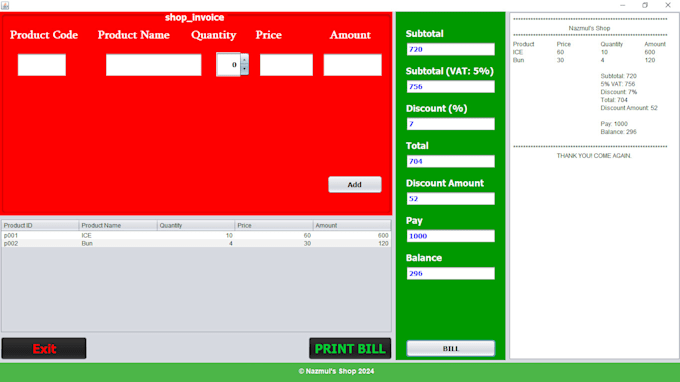Increase quantity with spinner up arrow
680x382 pixels.
click(x=245, y=59)
